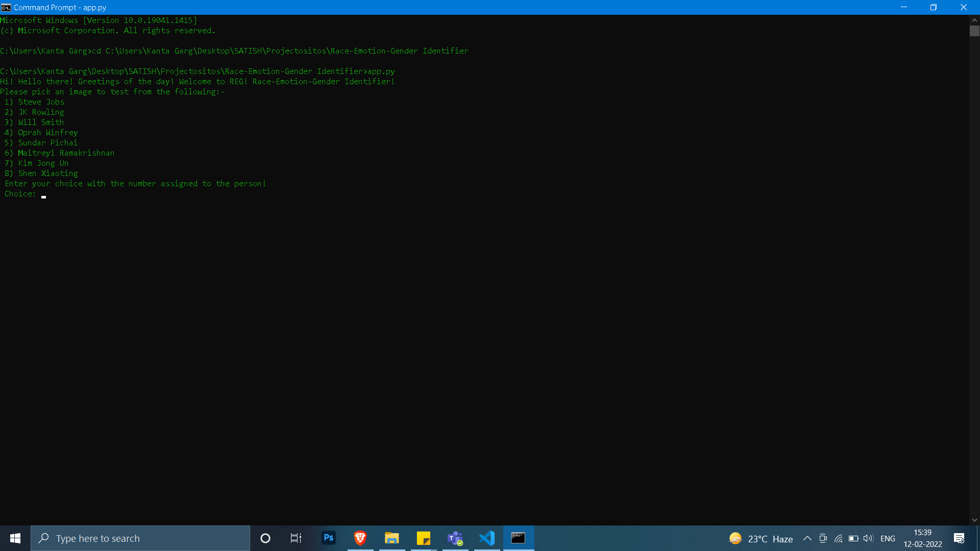
Task: Expand hidden system tray icons
Action: pyautogui.click(x=807, y=538)
